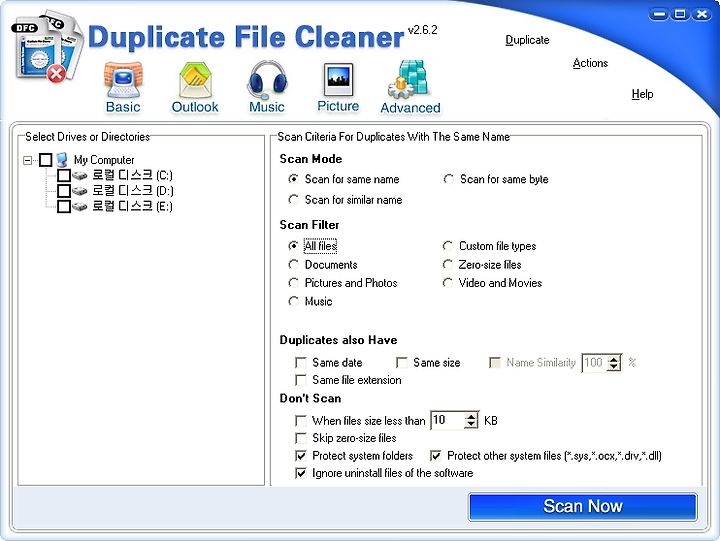Open the Help menu
The image size is (720, 541).
642,94
